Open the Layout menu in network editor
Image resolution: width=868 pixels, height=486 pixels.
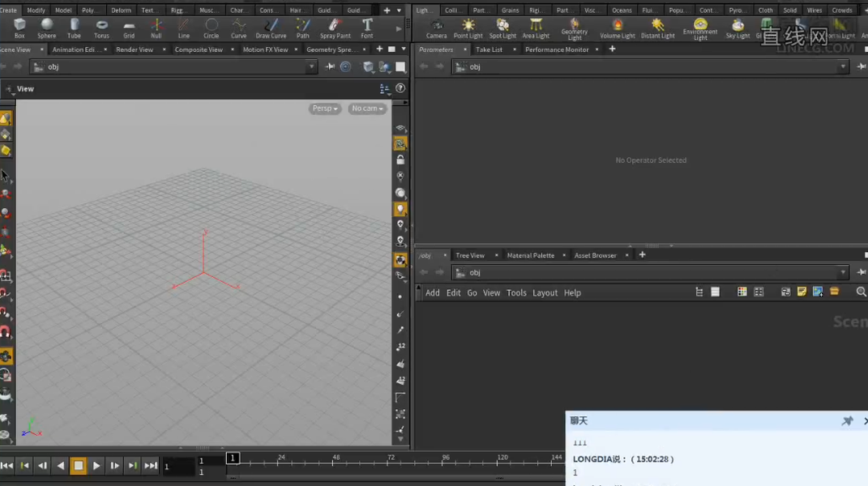545,293
